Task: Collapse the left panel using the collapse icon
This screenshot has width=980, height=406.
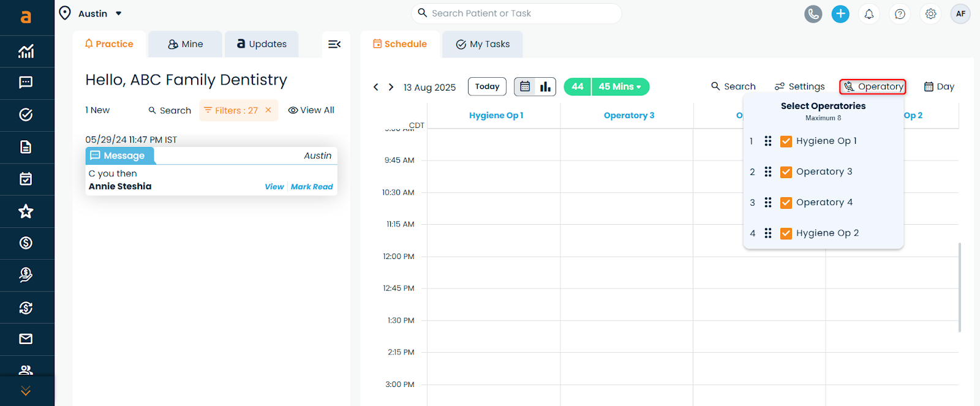Action: tap(334, 44)
